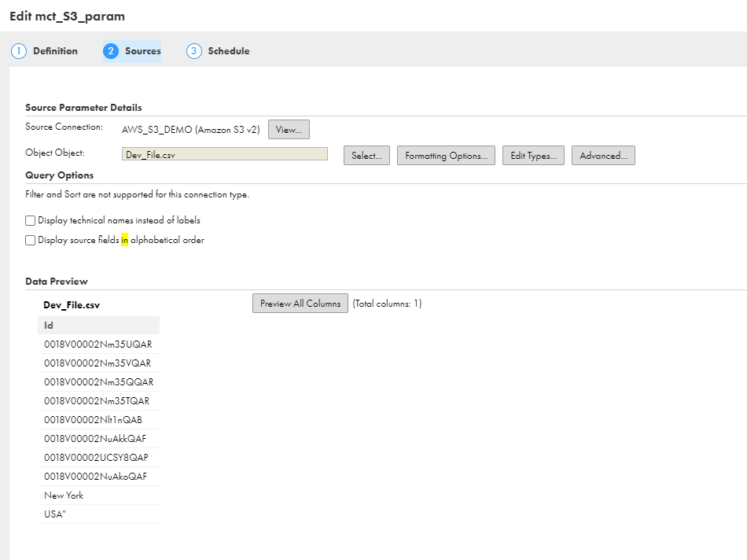The height and width of the screenshot is (560, 747).
Task: Click the View... button for the source connection
Action: [289, 130]
